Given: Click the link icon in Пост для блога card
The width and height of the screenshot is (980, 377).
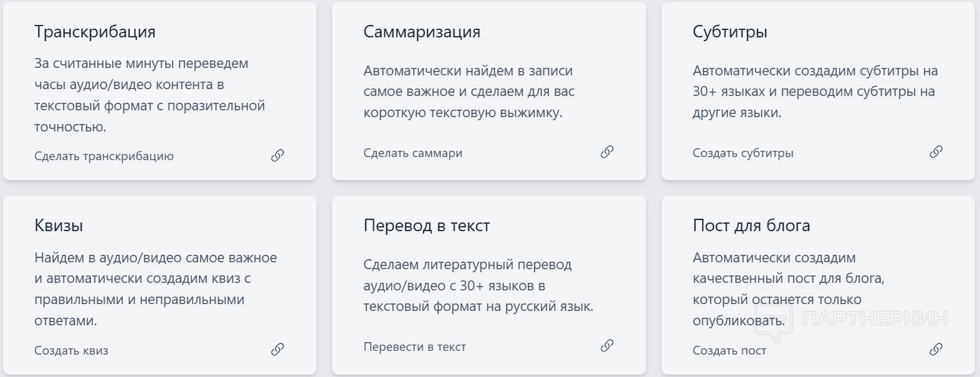Looking at the screenshot, I should (x=936, y=350).
